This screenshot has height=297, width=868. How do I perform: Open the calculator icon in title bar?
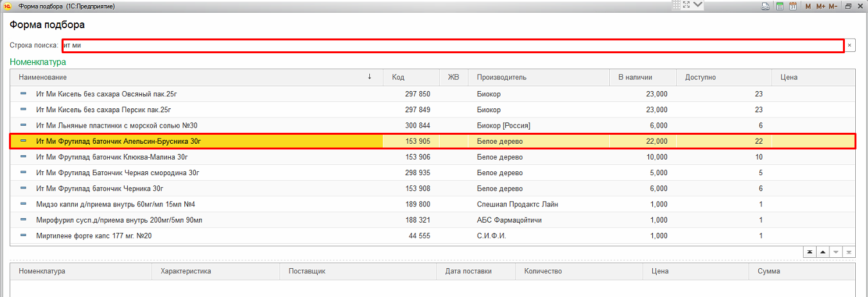pos(779,6)
